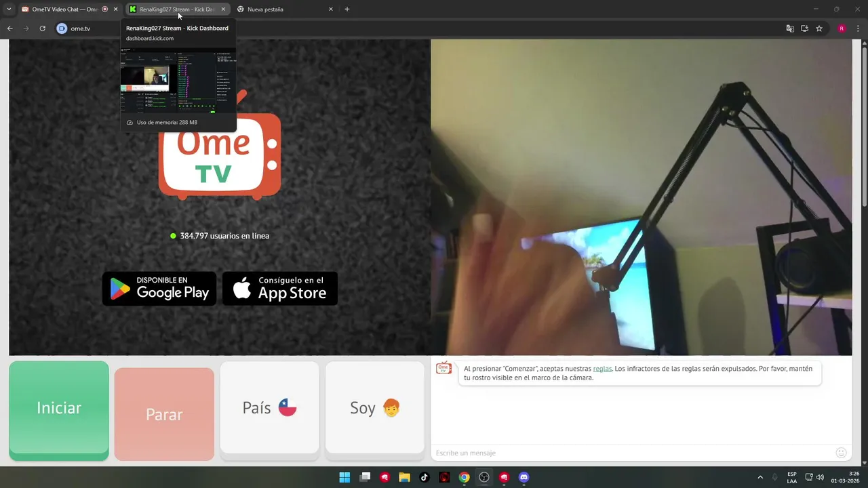868x488 pixels.
Task: Open the País country selector
Action: pos(269,407)
